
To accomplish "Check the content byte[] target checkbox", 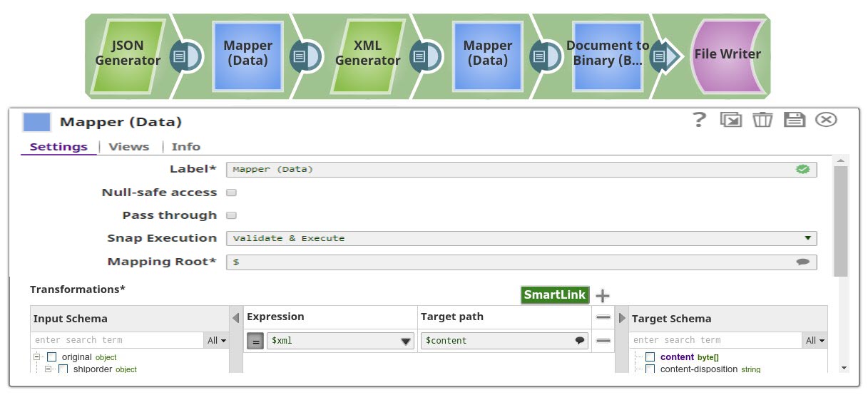I will (650, 357).
